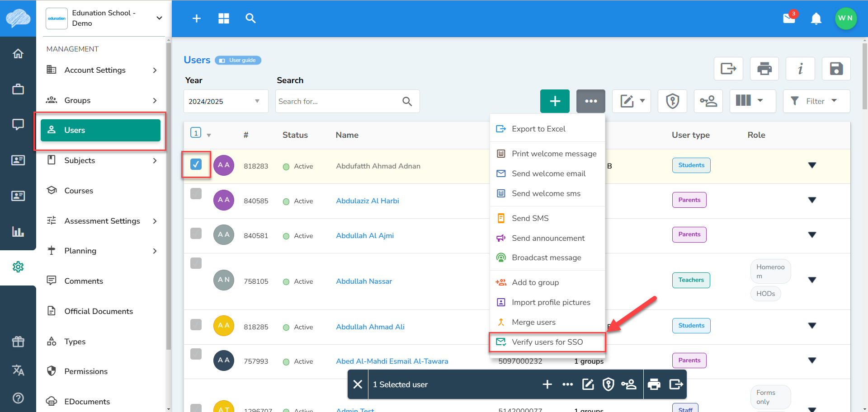Click the export icon above the table
The width and height of the screenshot is (868, 412).
pos(728,69)
